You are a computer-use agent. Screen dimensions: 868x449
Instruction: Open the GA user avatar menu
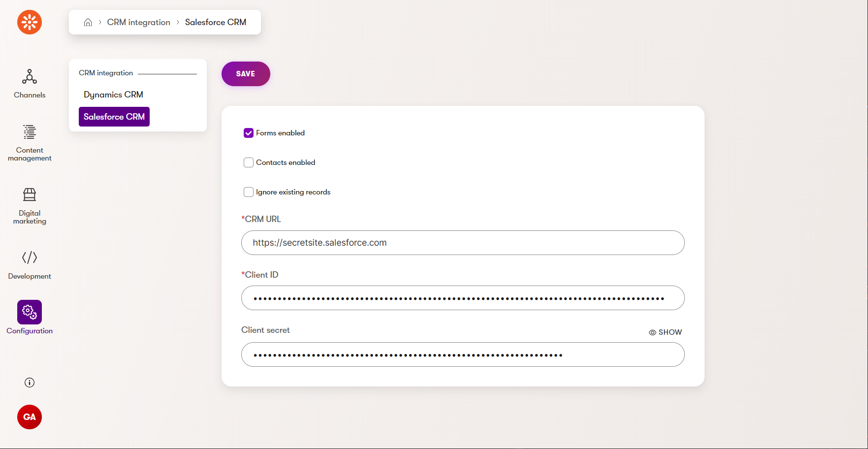(30, 417)
